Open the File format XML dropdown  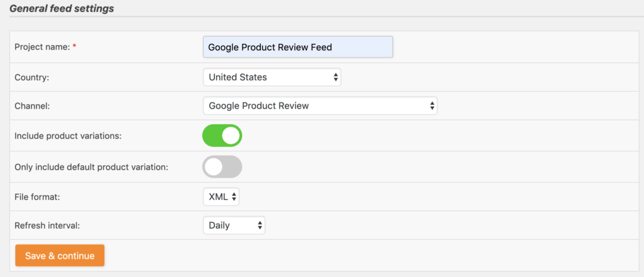click(221, 197)
